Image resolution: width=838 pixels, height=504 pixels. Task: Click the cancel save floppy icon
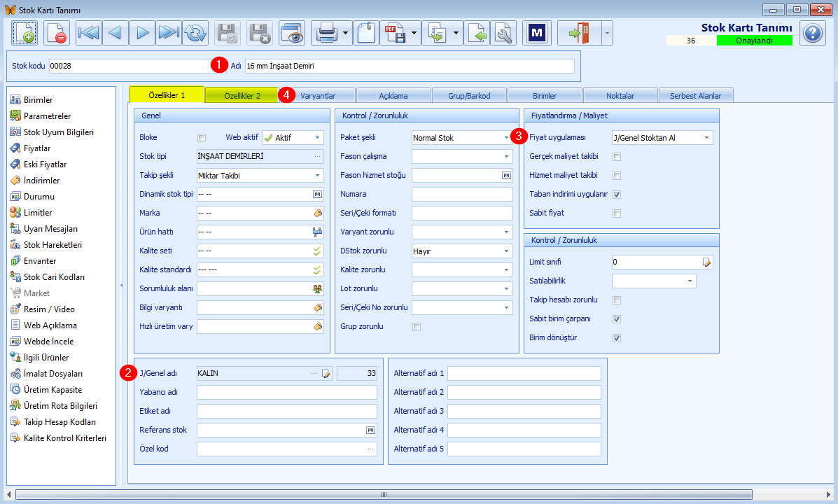point(260,33)
